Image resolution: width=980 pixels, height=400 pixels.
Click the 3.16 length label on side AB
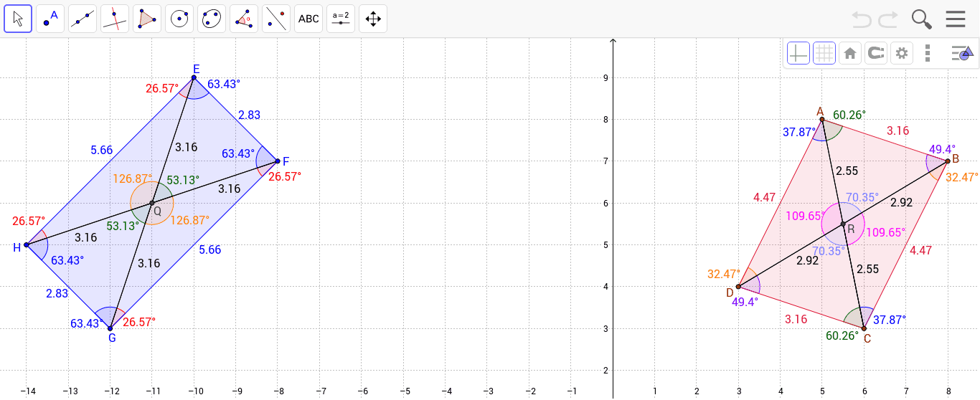pos(897,130)
